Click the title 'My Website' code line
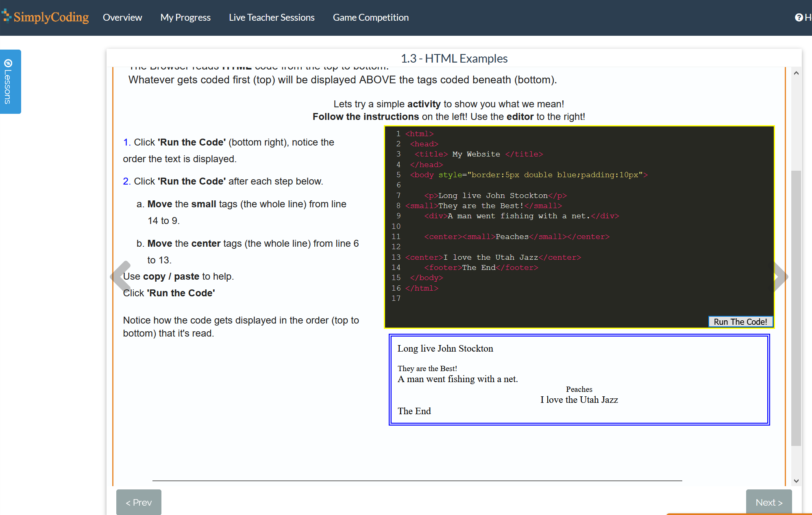Viewport: 812px width, 515px height. pyautogui.click(x=479, y=154)
